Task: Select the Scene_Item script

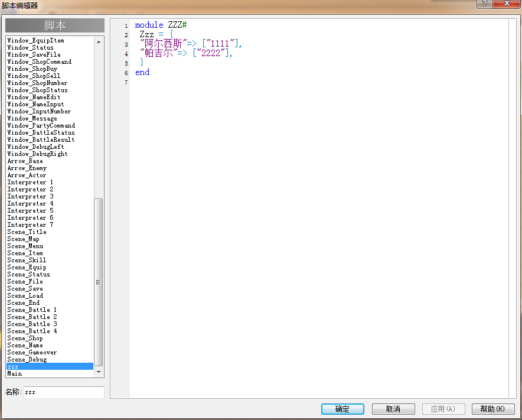Action: [x=50, y=253]
